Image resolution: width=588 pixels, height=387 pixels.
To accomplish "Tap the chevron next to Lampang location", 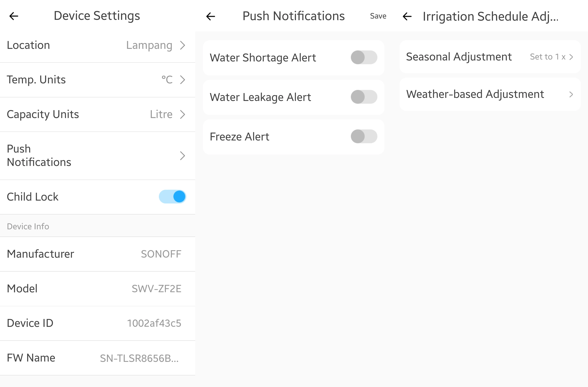I will click(182, 45).
